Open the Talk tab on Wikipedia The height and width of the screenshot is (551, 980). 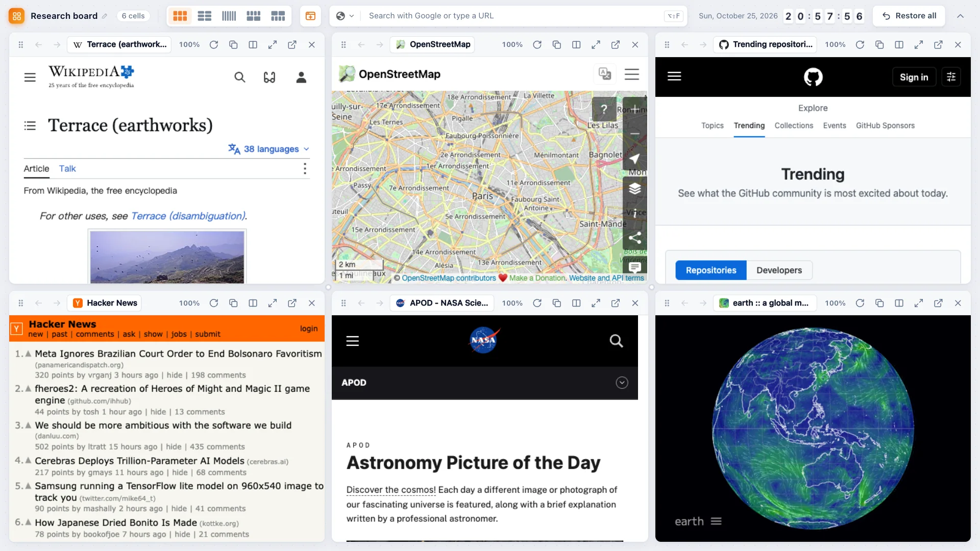click(x=67, y=168)
